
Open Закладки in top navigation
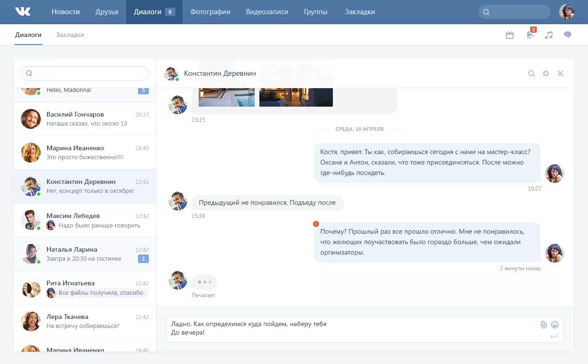click(360, 12)
